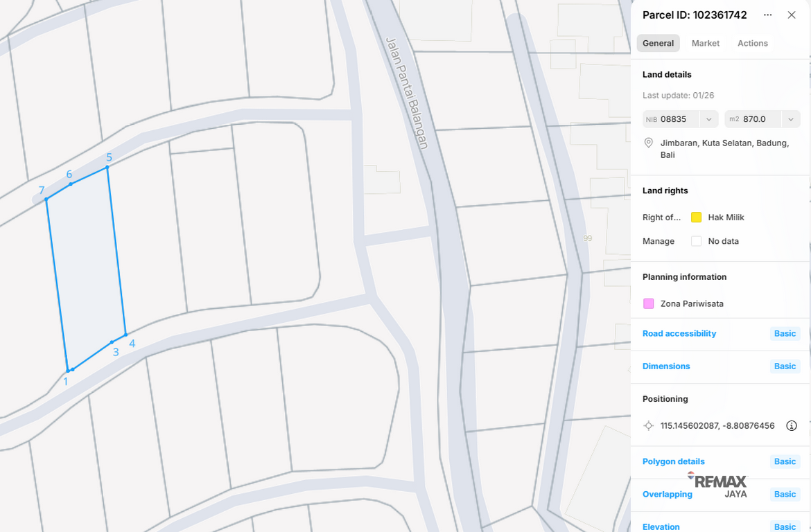Toggle the Manage No data checkbox
This screenshot has height=532, width=811.
click(x=696, y=241)
